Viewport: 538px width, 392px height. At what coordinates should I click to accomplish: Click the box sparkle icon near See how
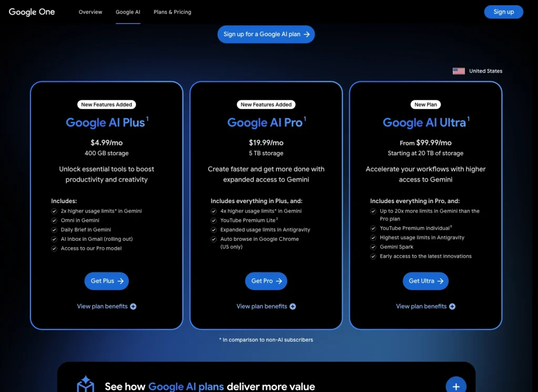(x=86, y=384)
